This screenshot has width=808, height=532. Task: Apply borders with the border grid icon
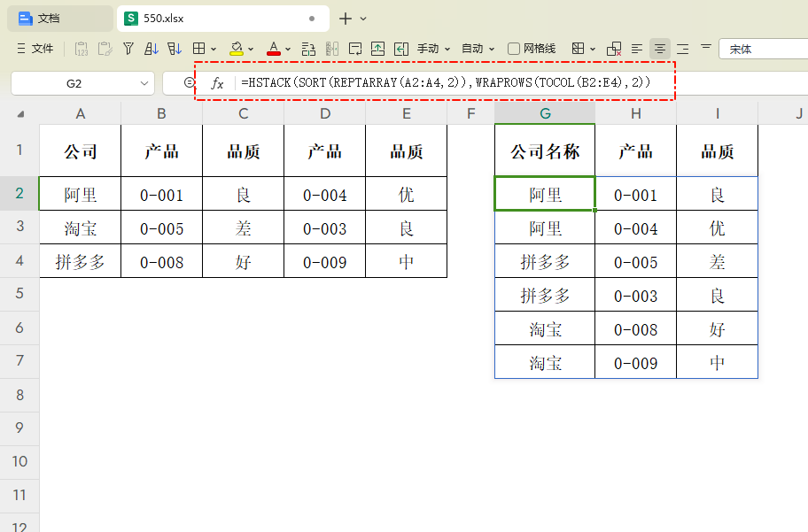[x=199, y=49]
